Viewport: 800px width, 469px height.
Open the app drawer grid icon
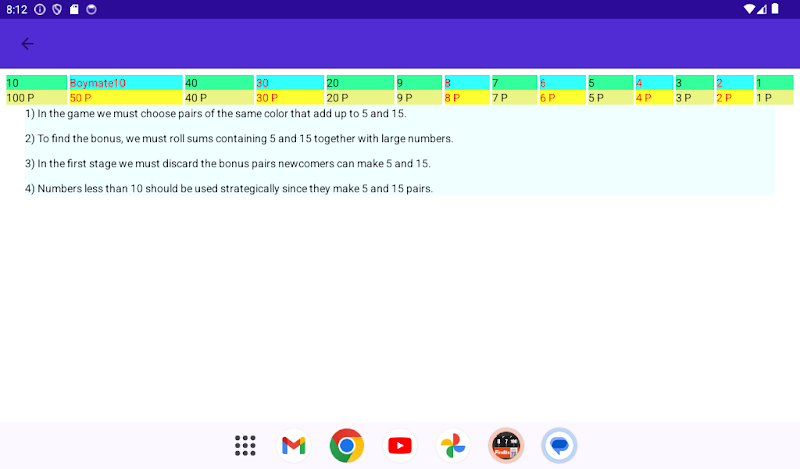[x=245, y=445]
